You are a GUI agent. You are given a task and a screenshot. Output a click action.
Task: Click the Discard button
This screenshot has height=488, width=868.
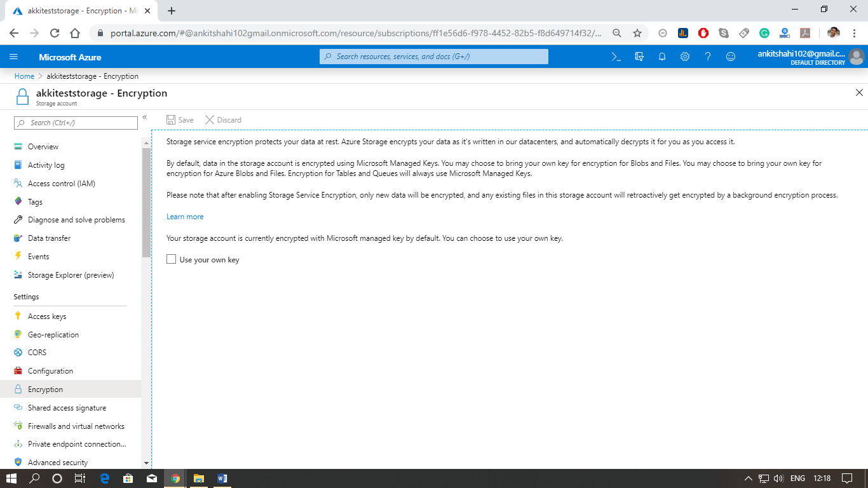click(x=223, y=120)
